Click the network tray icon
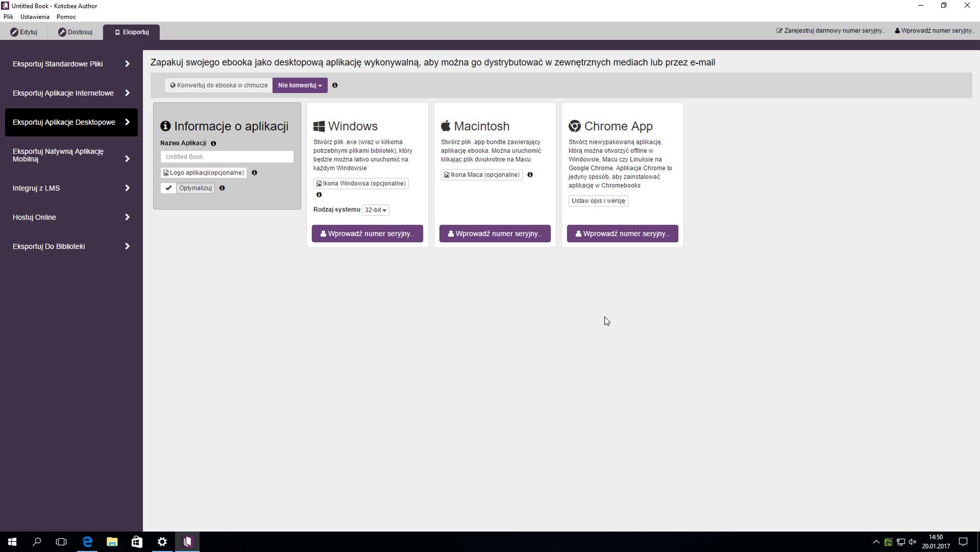 [x=901, y=542]
